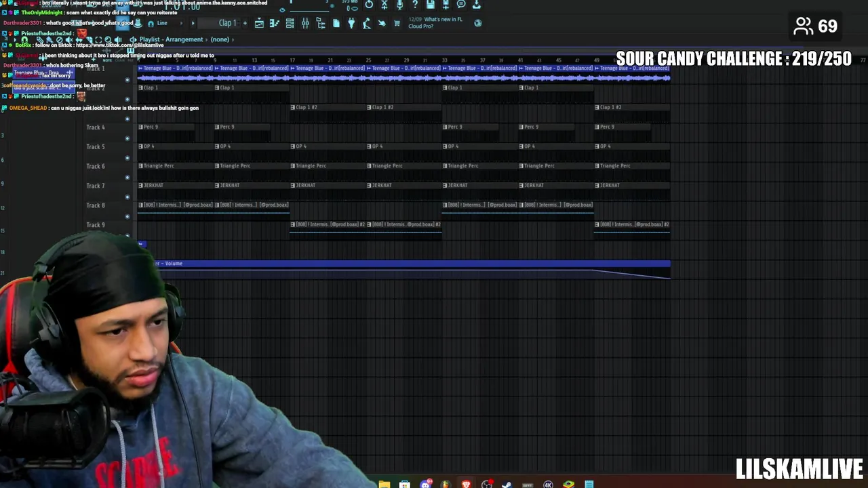Open Microsoft Store from the taskbar
Image resolution: width=868 pixels, height=488 pixels.
click(404, 483)
